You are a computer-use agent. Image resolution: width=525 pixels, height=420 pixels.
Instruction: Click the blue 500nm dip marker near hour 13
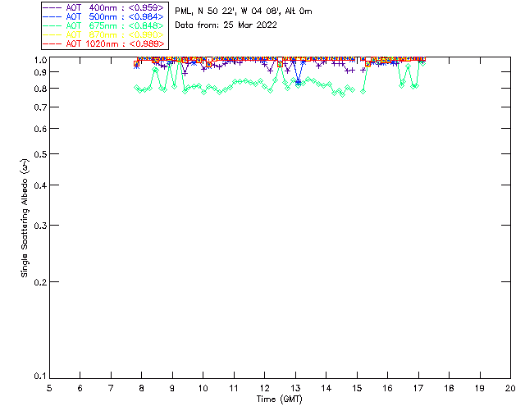point(299,82)
